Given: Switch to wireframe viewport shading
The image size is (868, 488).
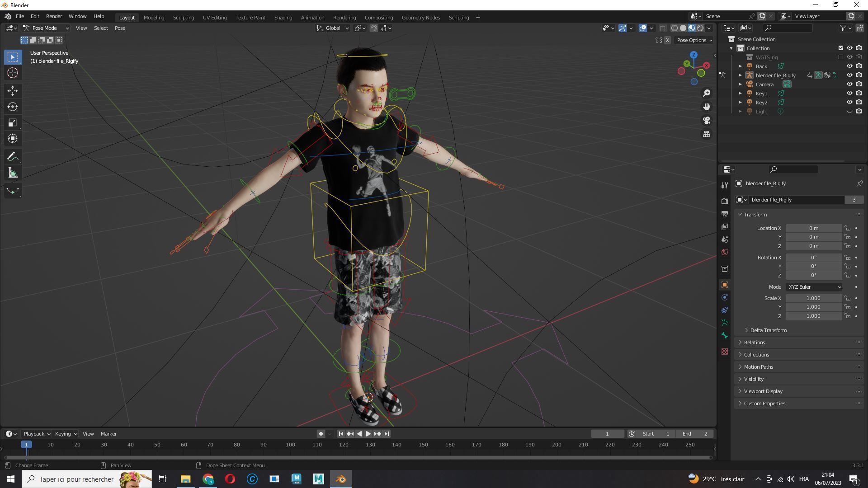Looking at the screenshot, I should click(674, 28).
